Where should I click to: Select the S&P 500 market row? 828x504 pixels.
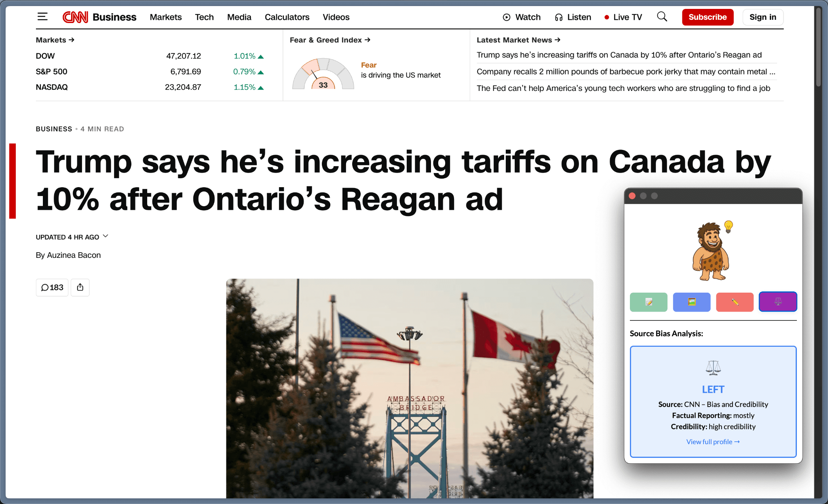150,72
